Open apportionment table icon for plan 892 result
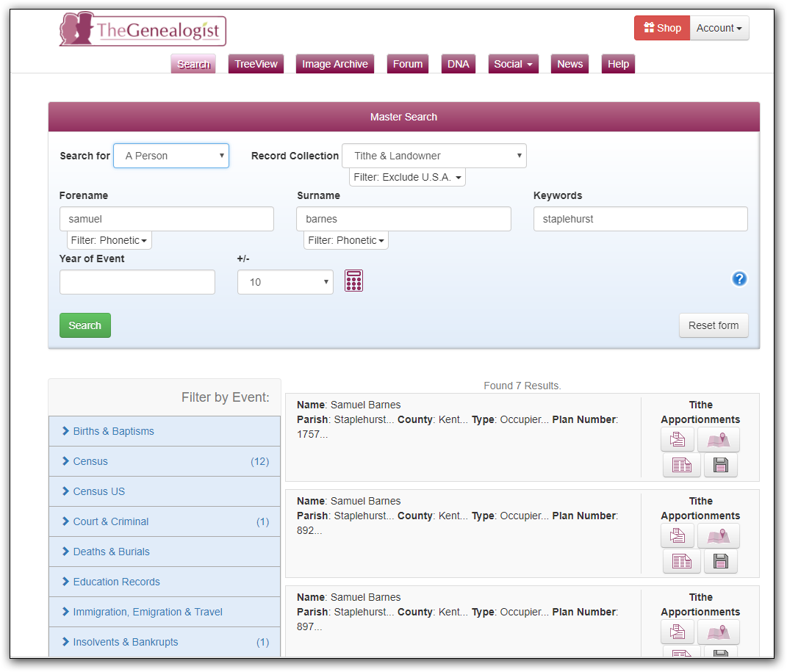 [x=682, y=561]
